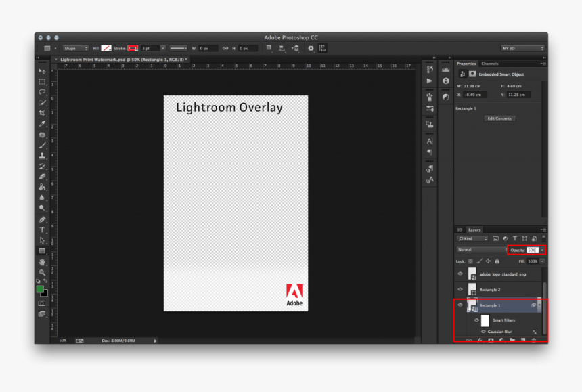This screenshot has height=392, width=582.
Task: Hide the Rectangle 2 layer
Action: (x=460, y=289)
